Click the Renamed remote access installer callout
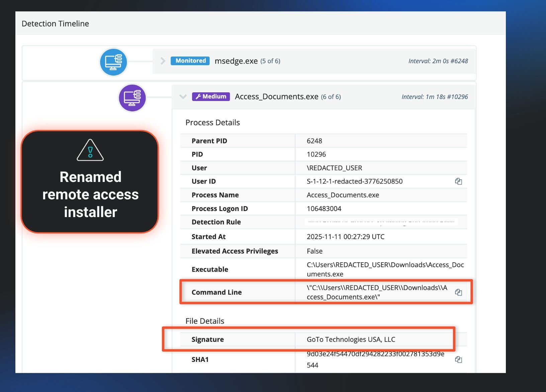Image resolution: width=546 pixels, height=392 pixels. pyautogui.click(x=90, y=194)
